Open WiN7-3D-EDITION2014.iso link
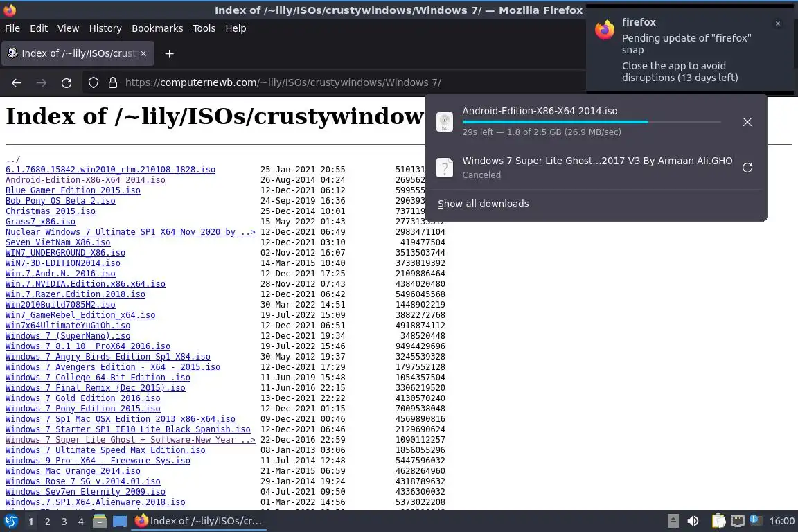 [x=62, y=263]
